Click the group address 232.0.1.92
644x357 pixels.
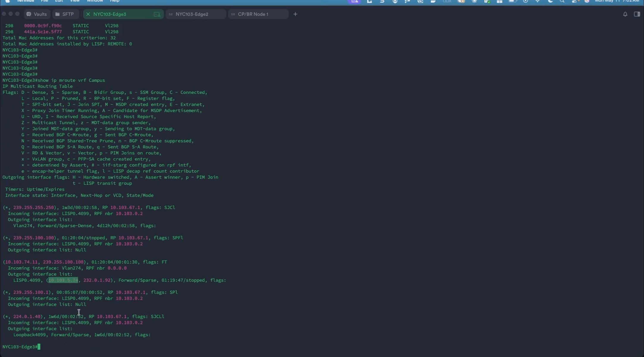pyautogui.click(x=97, y=280)
